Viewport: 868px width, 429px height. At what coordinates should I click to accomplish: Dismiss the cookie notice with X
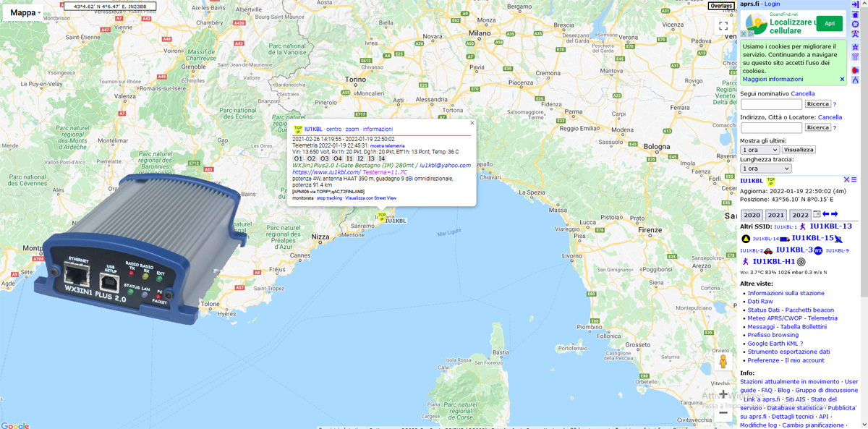[x=842, y=80]
